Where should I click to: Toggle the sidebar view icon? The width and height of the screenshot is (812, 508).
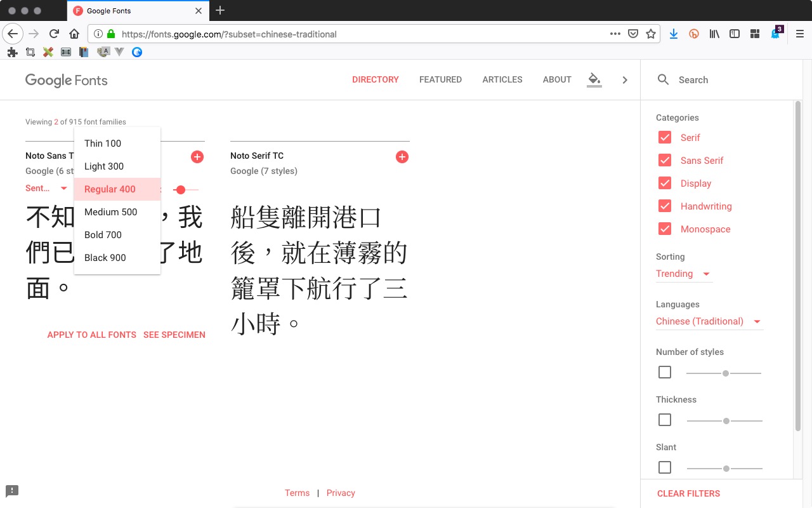click(x=735, y=34)
